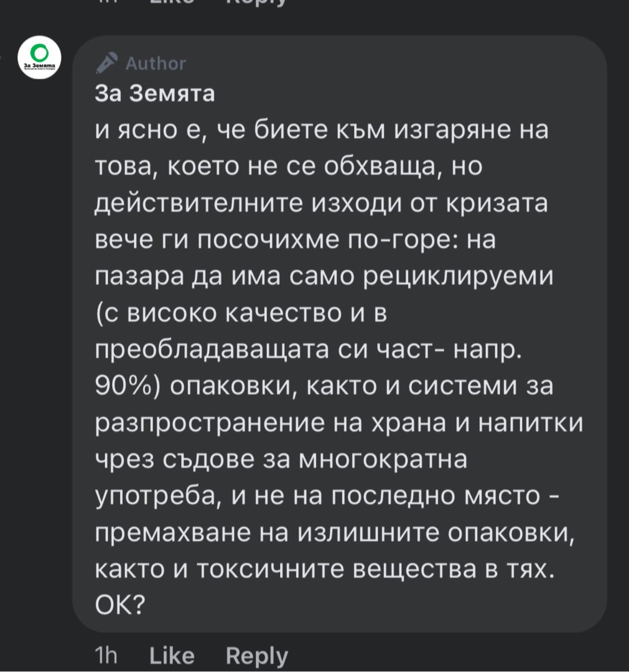Viewport: 629px width, 672px height.
Task: Click the cut-off Like button at top
Action: tap(171, 2)
